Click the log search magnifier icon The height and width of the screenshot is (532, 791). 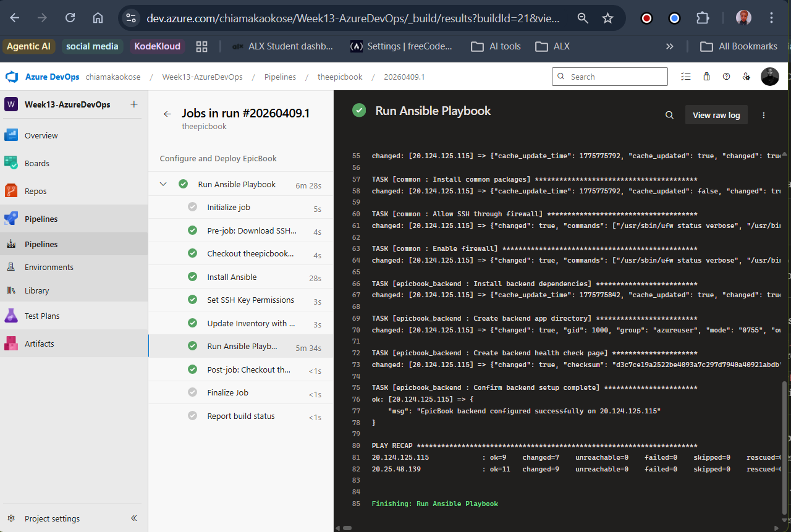point(669,115)
